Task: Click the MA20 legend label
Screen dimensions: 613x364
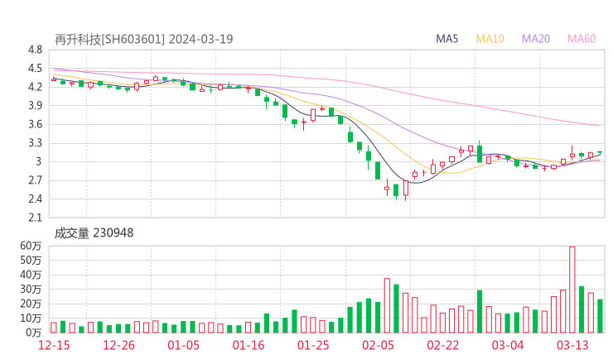Action: pos(536,39)
